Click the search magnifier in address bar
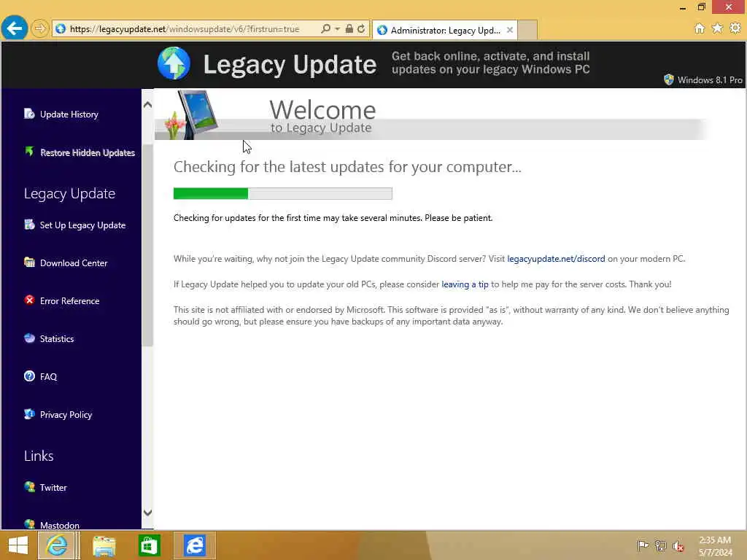The image size is (747, 560). pyautogui.click(x=325, y=29)
